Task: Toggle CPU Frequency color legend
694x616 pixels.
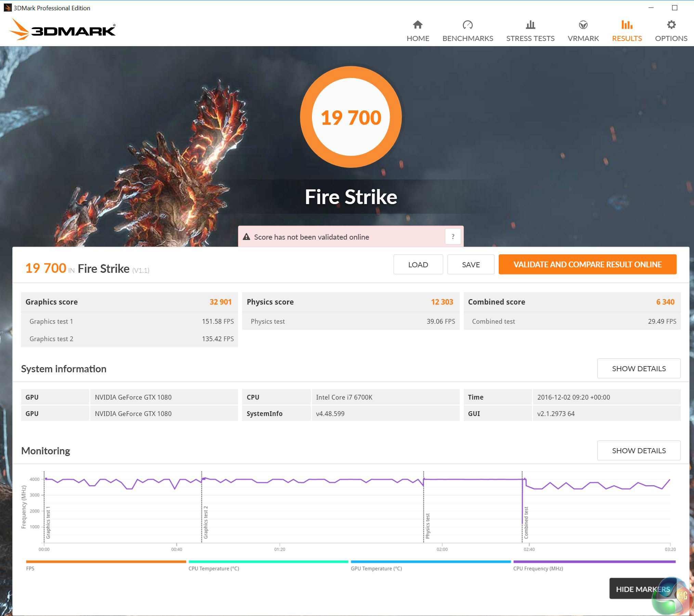Action: coord(594,562)
